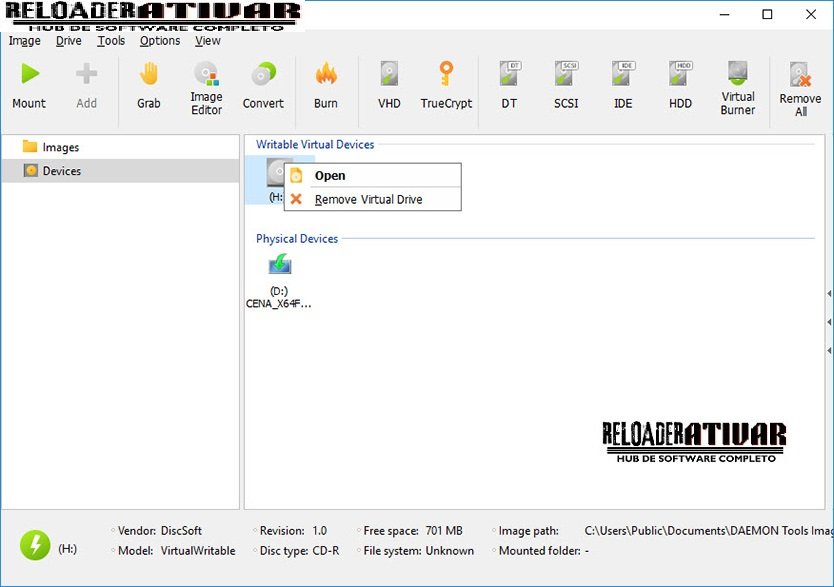Open the Burn flame tool
Viewport: 834px width, 587px height.
(326, 73)
